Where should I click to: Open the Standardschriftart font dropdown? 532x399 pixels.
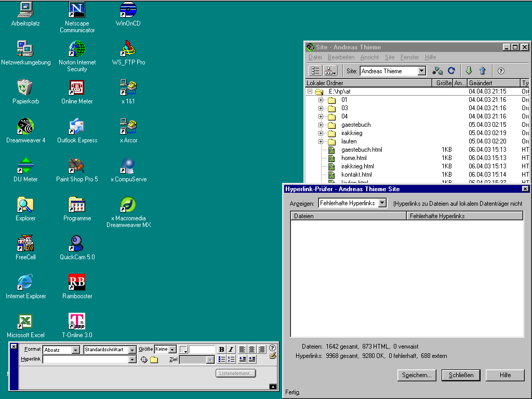pos(132,350)
